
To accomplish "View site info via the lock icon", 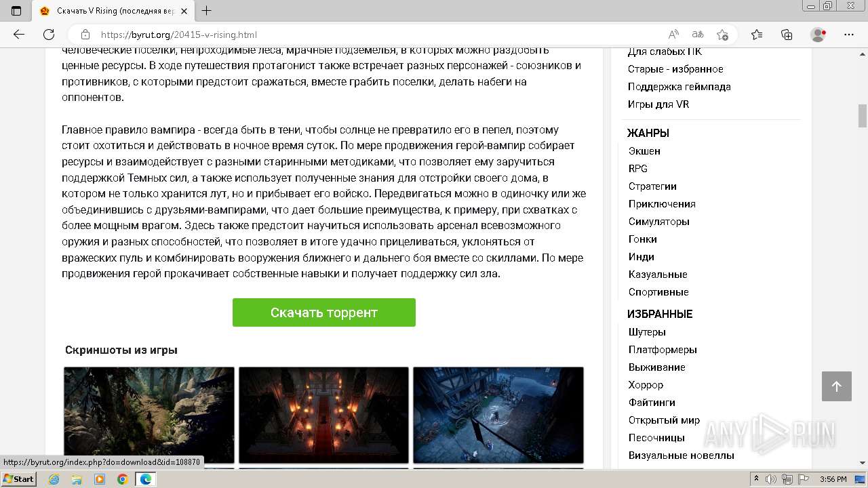I will coord(85,35).
